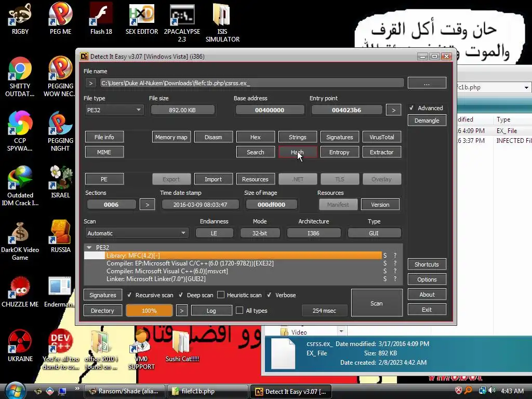Open the Strings viewer
Image resolution: width=532 pixels, height=399 pixels.
(298, 137)
